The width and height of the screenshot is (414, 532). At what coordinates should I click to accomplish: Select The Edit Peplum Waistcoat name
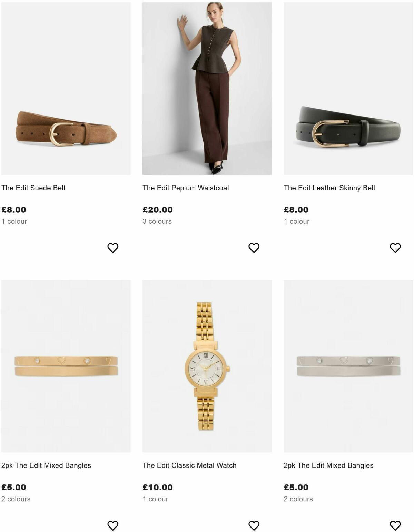pos(186,188)
